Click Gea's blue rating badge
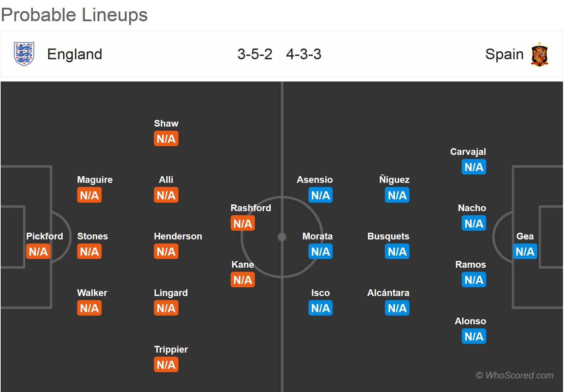 point(525,252)
